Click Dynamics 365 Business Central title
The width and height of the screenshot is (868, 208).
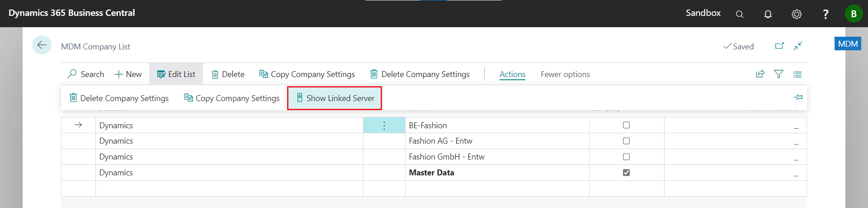pyautogui.click(x=71, y=13)
